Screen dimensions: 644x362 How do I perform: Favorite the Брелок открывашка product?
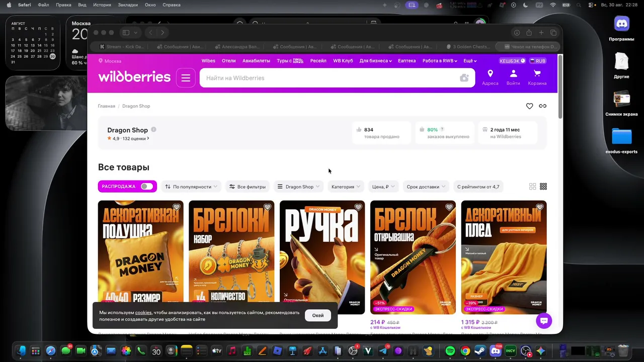[x=449, y=207]
